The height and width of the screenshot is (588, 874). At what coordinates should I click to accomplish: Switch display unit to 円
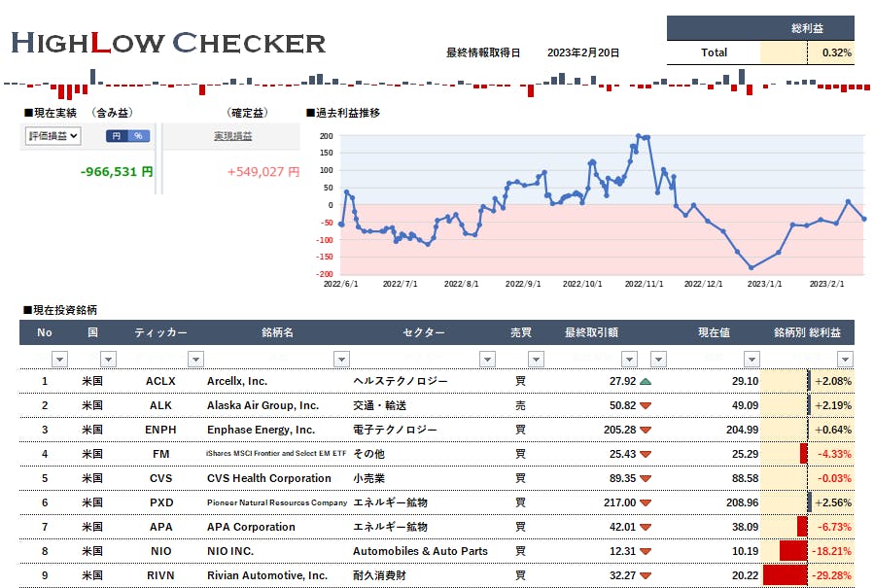tap(117, 136)
